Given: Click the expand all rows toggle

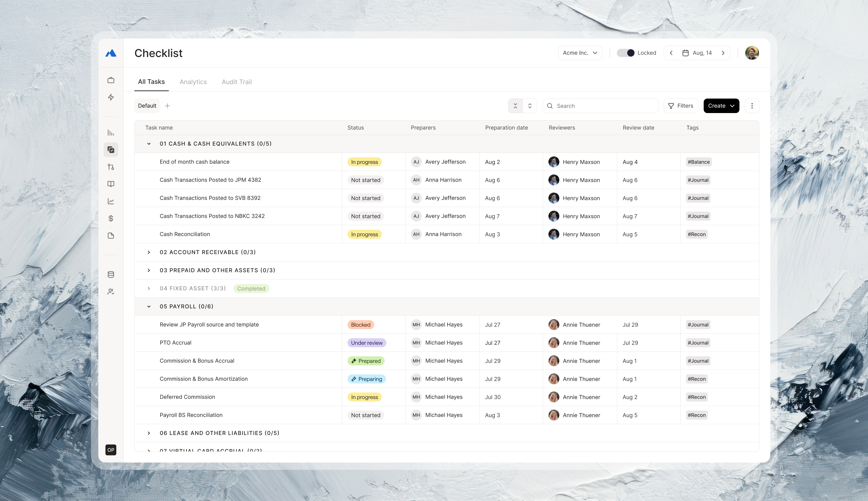Looking at the screenshot, I should 529,106.
